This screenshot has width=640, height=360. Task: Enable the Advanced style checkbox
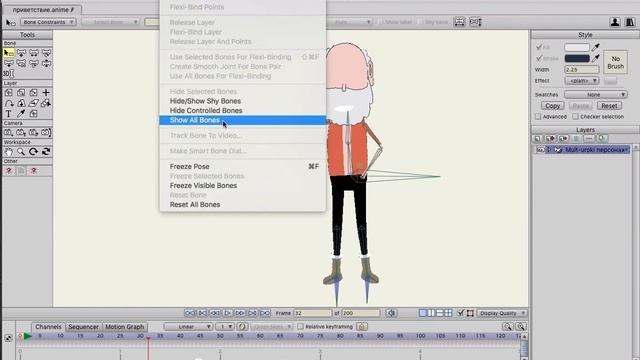[538, 117]
